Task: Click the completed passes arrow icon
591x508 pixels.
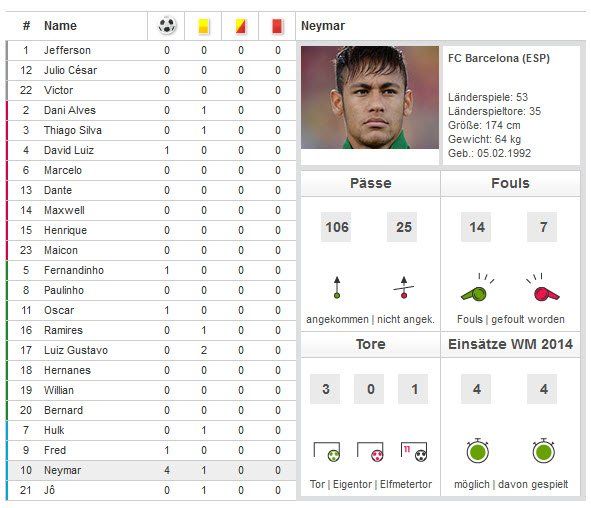Action: point(337,288)
